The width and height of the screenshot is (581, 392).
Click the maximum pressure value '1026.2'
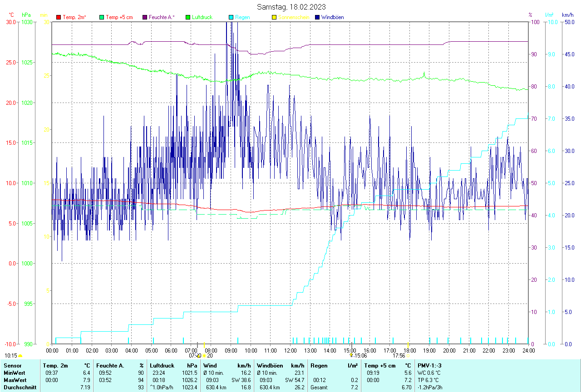(189, 380)
